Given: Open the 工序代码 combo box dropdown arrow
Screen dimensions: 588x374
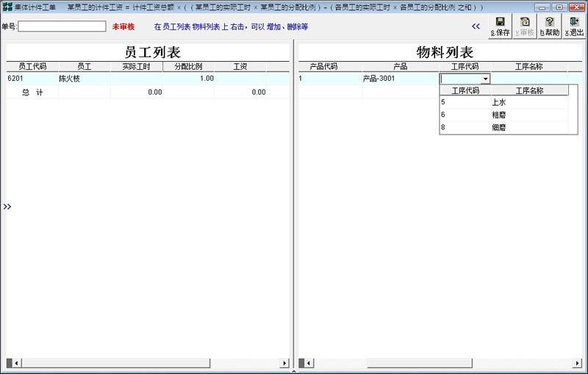Looking at the screenshot, I should [x=485, y=79].
